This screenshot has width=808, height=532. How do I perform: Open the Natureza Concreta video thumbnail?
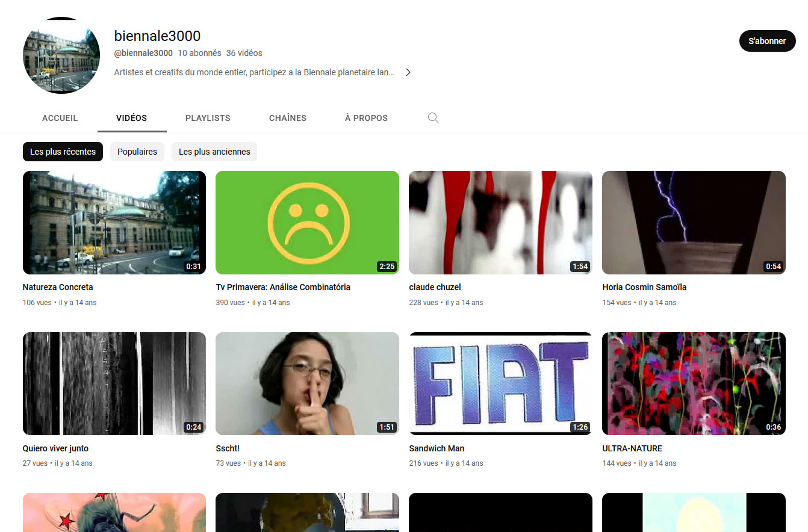point(114,223)
